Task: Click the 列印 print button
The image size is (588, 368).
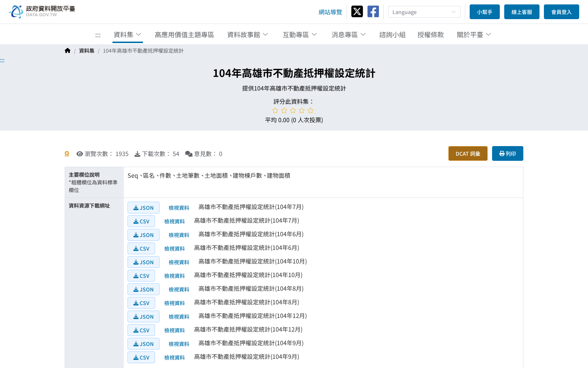Action: [x=508, y=153]
